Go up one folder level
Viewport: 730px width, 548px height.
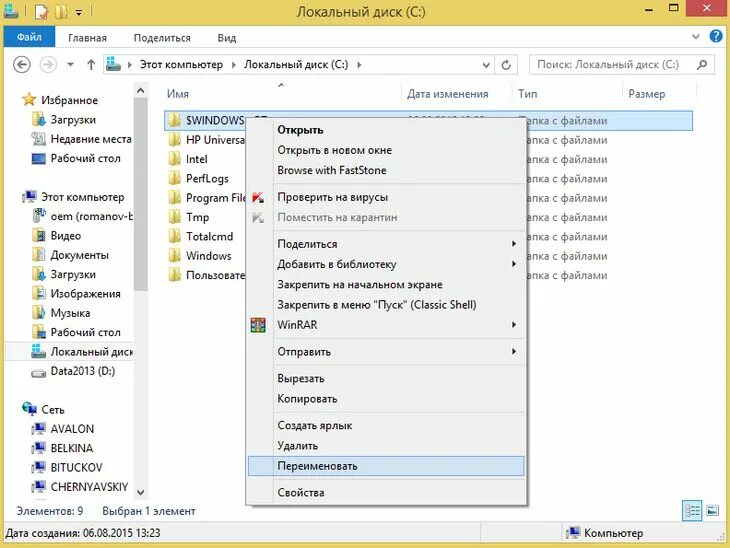click(x=91, y=64)
